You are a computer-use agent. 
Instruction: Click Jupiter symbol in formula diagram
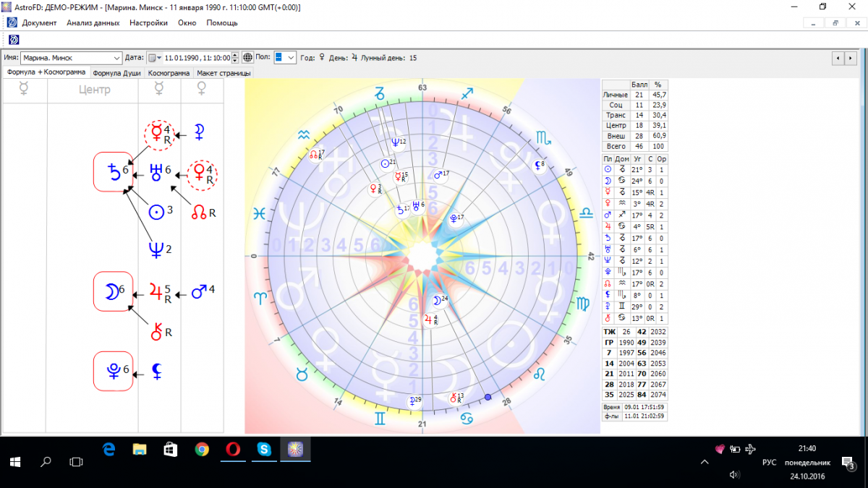tap(155, 291)
